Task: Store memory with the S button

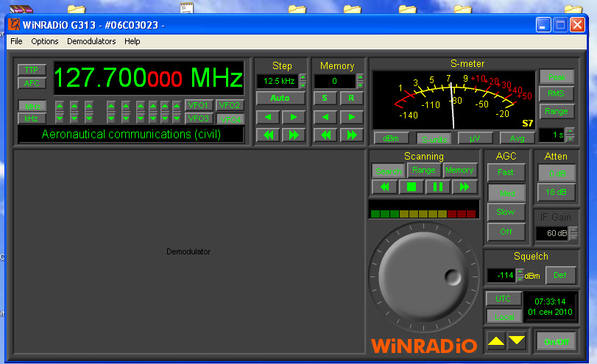Action: [x=325, y=98]
